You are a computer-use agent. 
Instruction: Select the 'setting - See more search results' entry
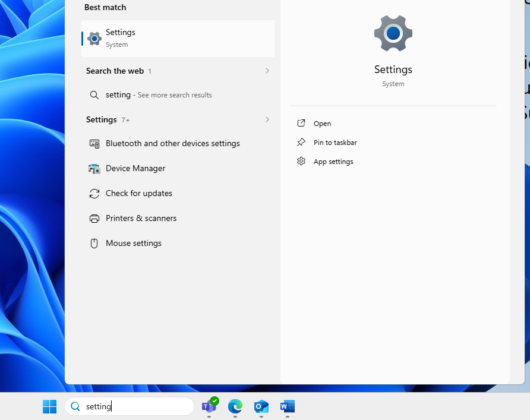pyautogui.click(x=178, y=95)
